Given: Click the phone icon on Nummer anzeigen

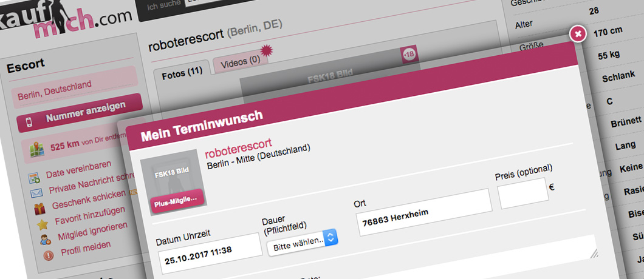Looking at the screenshot, I should [x=29, y=124].
